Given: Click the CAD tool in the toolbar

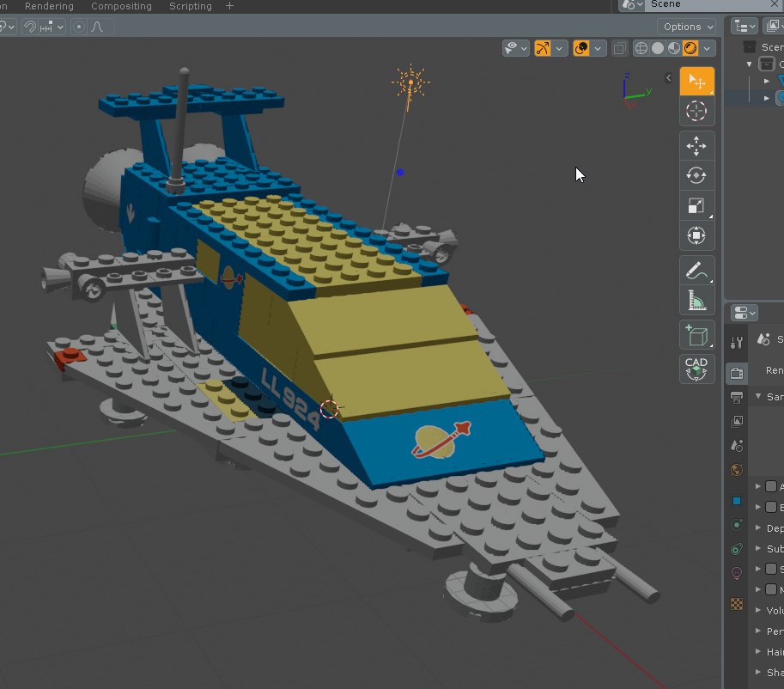Looking at the screenshot, I should coord(696,369).
